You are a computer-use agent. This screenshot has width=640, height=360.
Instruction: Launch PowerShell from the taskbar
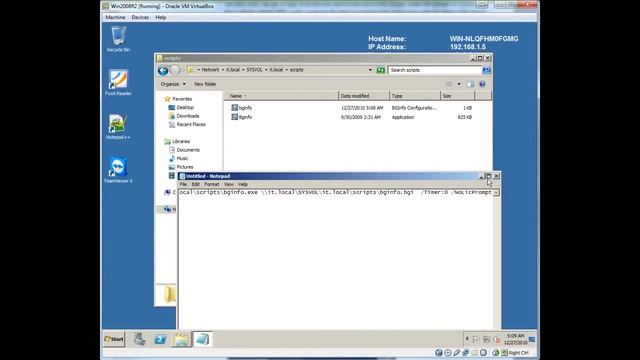(160, 339)
